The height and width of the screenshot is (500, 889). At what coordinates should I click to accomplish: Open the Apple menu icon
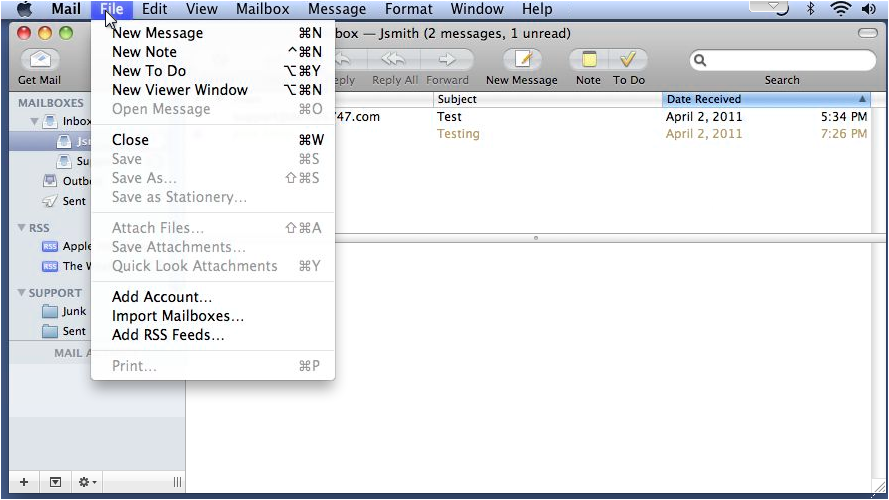24,9
